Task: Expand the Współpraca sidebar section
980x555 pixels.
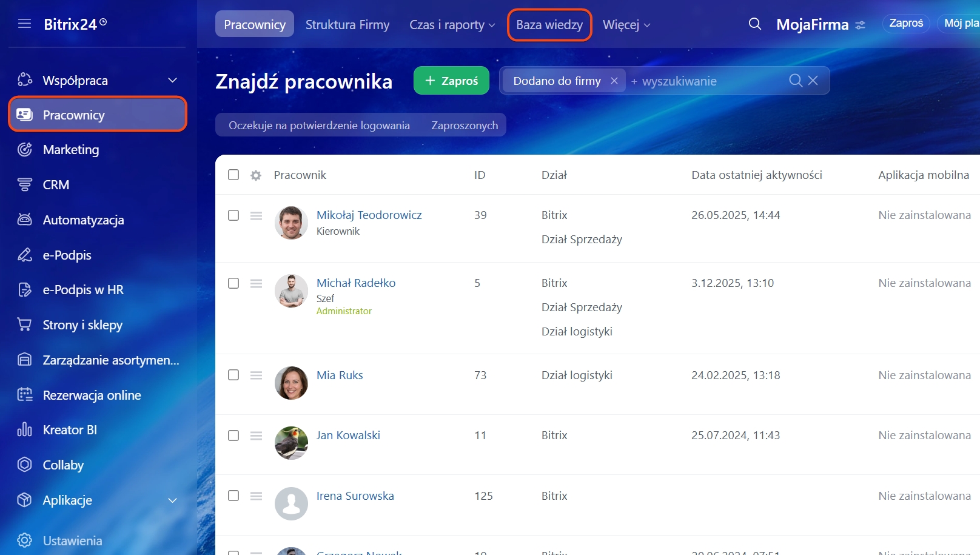Action: (x=172, y=81)
